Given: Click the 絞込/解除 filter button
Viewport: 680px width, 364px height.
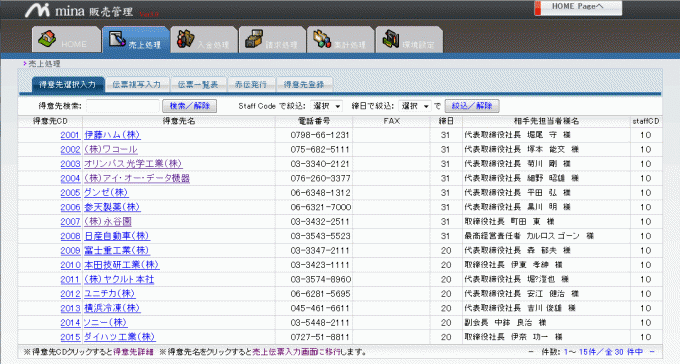Looking at the screenshot, I should point(472,106).
